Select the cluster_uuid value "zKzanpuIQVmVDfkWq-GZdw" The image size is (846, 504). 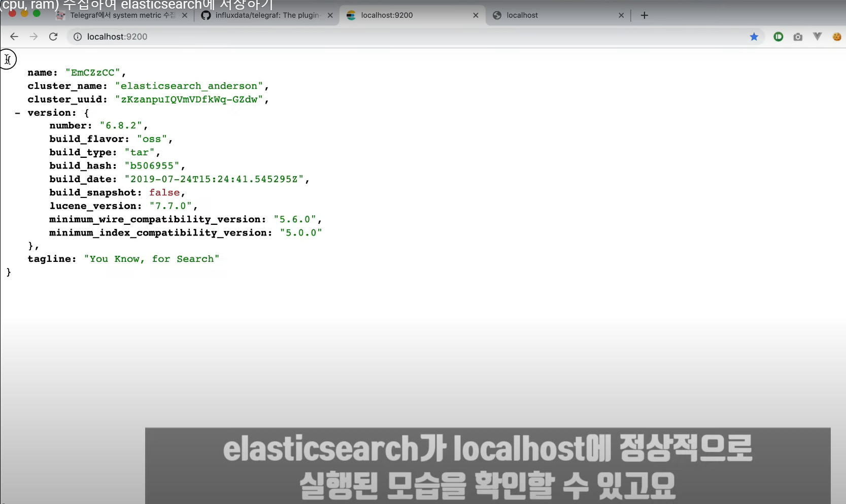(189, 99)
